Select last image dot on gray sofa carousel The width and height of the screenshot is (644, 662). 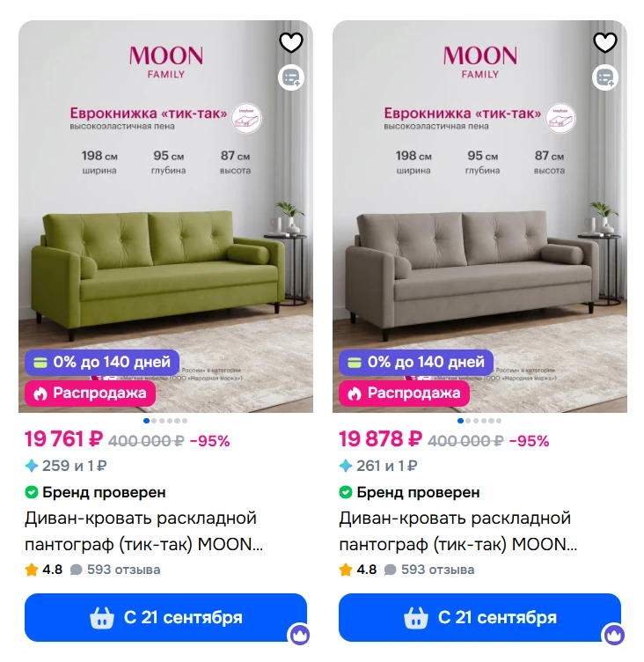pos(499,421)
